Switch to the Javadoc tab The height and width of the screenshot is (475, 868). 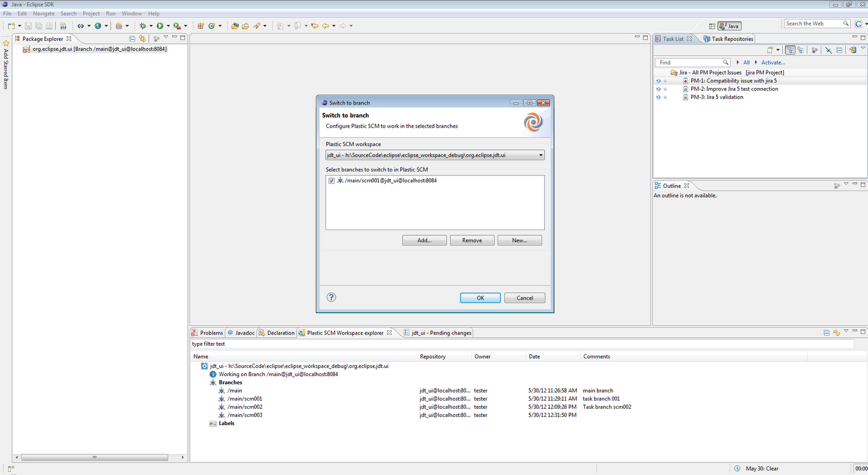241,333
